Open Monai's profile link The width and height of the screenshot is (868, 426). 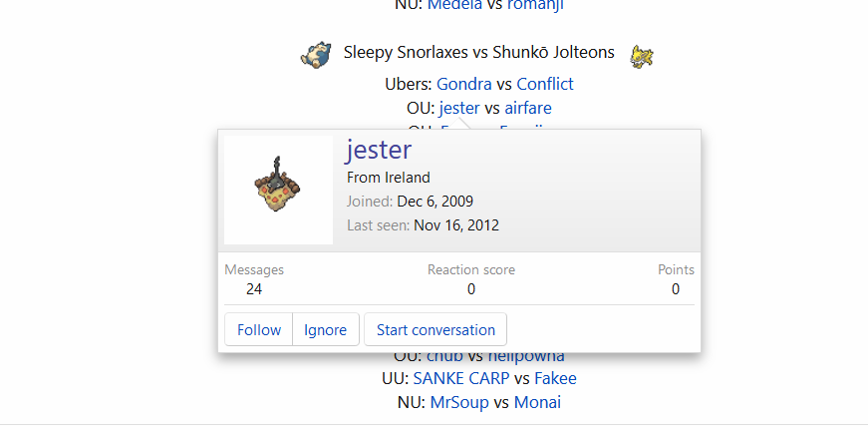point(537,402)
